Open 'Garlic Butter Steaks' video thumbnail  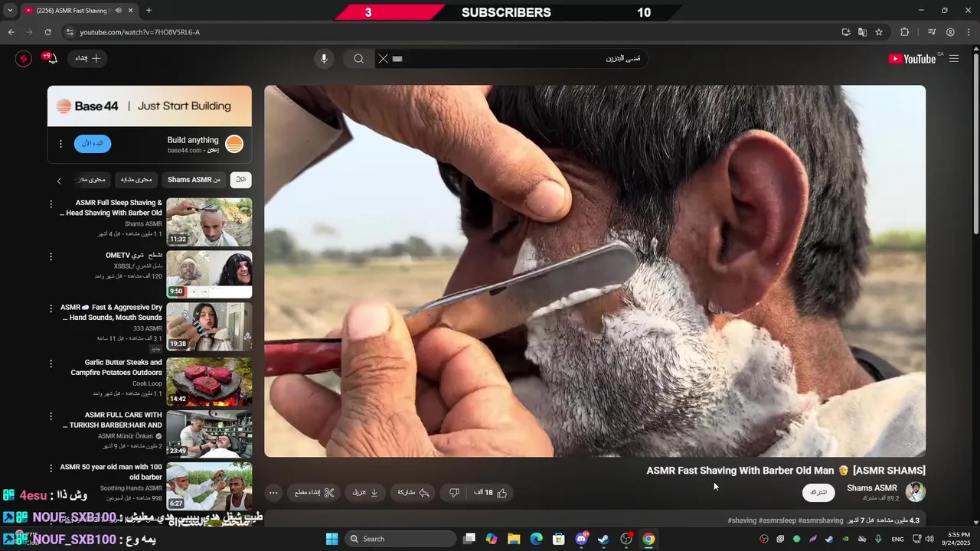pyautogui.click(x=209, y=381)
